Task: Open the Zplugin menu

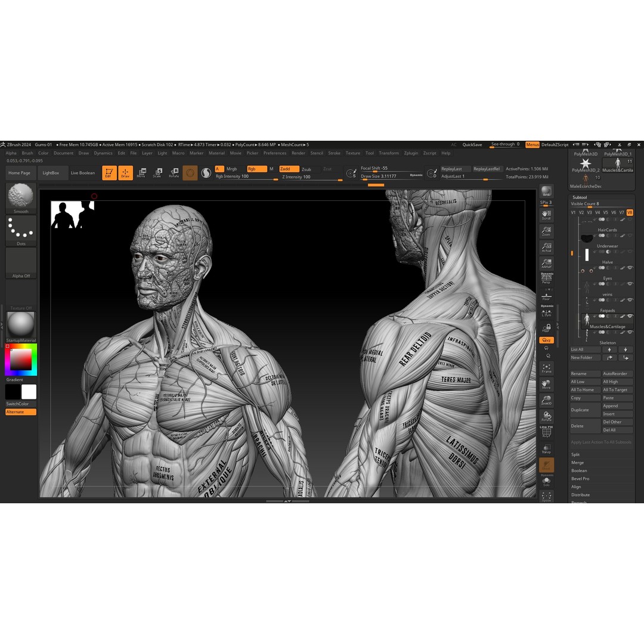Action: [x=411, y=153]
